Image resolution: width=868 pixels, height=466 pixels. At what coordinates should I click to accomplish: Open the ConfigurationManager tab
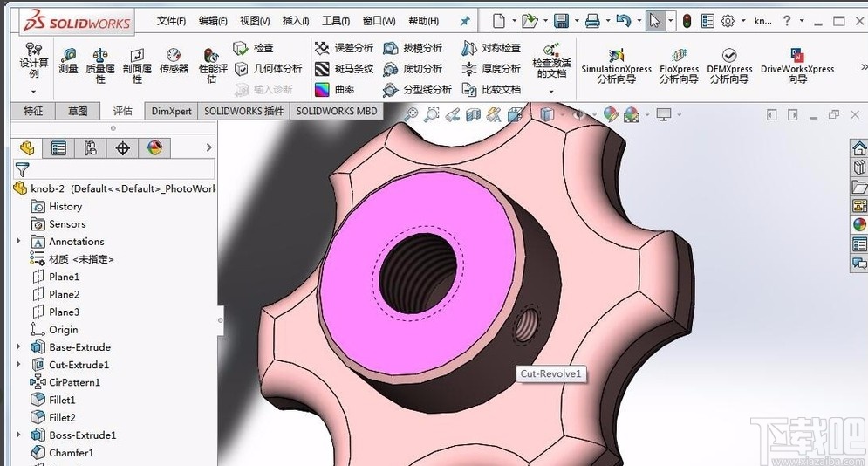coord(91,147)
